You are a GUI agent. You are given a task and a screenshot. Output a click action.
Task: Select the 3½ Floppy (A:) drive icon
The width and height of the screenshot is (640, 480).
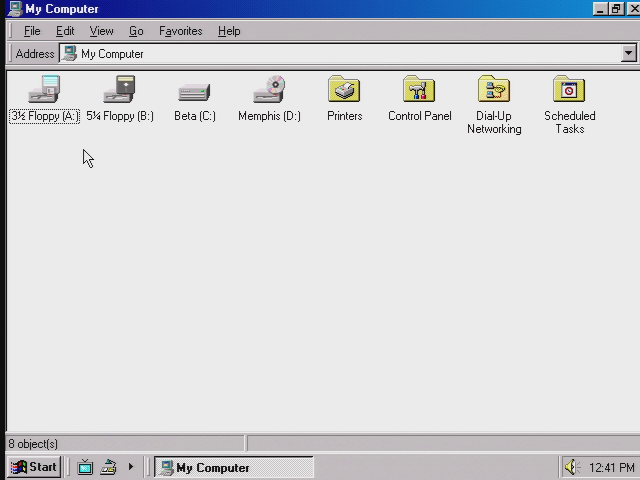pyautogui.click(x=44, y=89)
